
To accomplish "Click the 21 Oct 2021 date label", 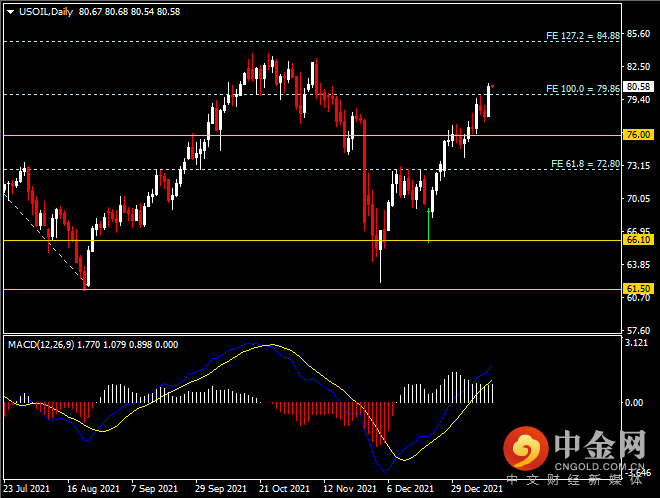I will (x=284, y=489).
